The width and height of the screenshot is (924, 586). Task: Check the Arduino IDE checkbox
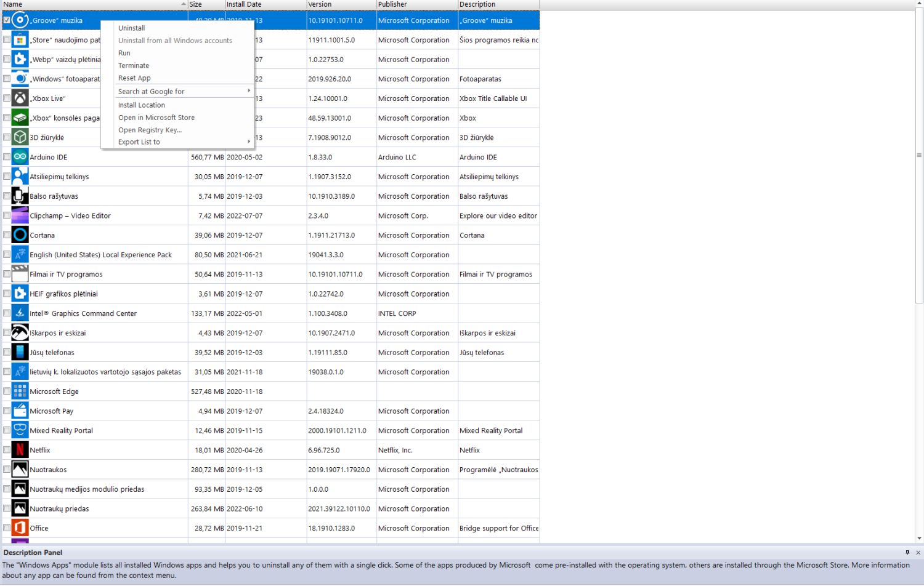click(7, 157)
